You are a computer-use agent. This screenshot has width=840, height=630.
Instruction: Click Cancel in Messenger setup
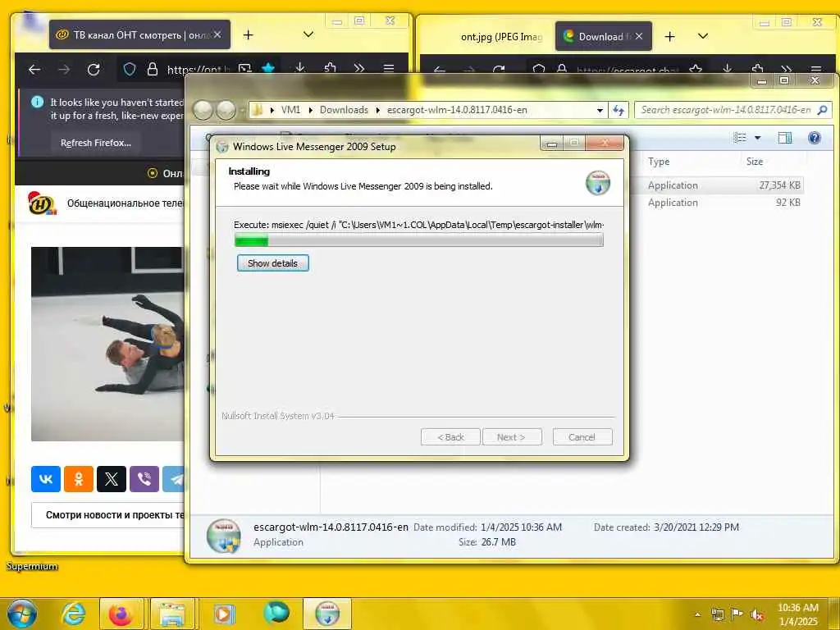pyautogui.click(x=582, y=437)
